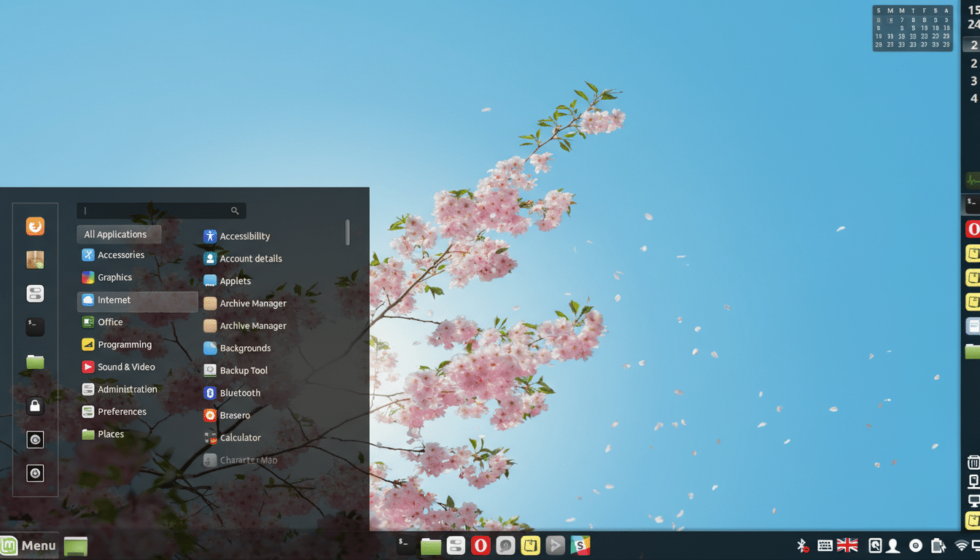The height and width of the screenshot is (560, 980).
Task: Open the Files folder icon in the sidebar
Action: click(35, 361)
